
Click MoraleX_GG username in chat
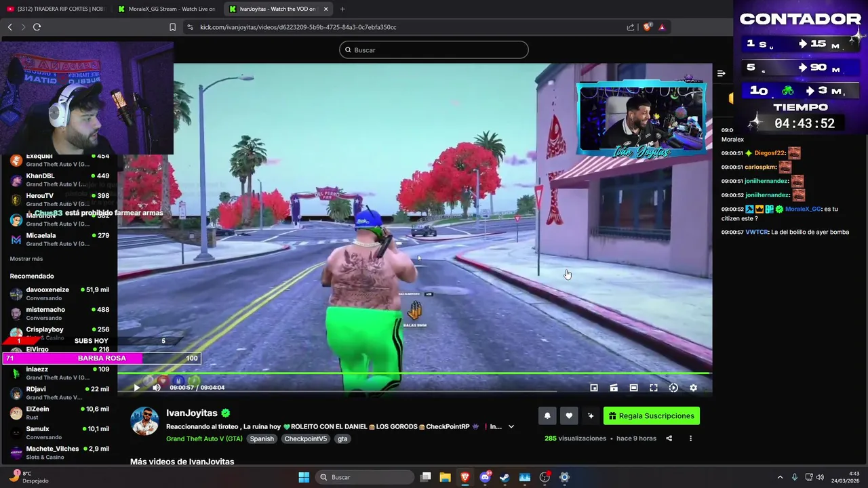pyautogui.click(x=803, y=209)
